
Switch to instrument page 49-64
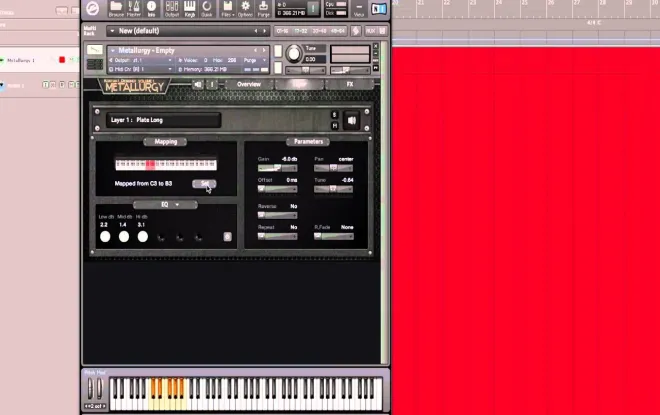pos(338,31)
